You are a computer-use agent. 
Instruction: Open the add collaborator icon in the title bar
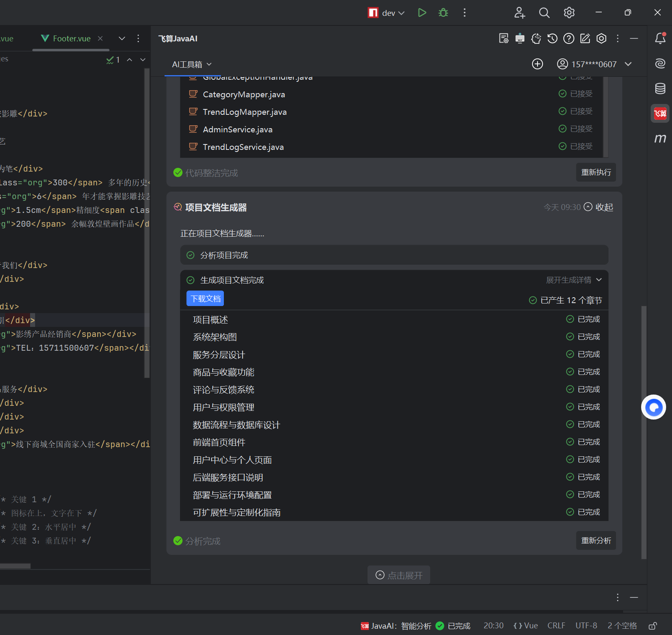520,13
